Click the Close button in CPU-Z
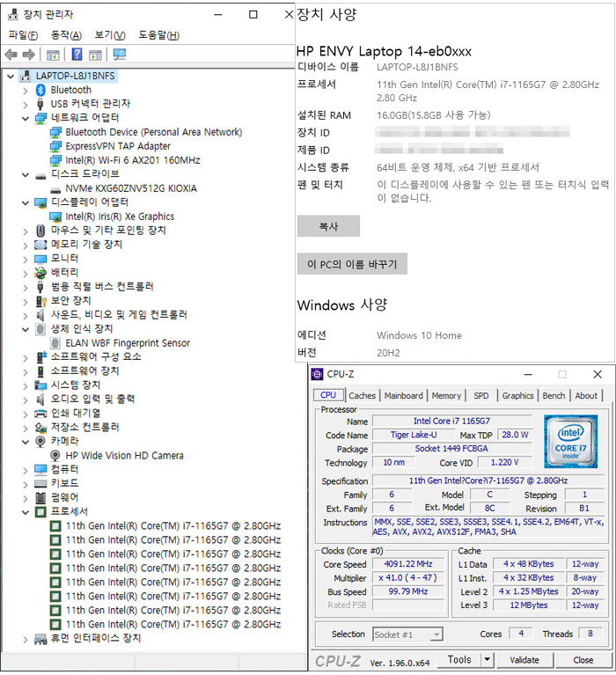 click(583, 660)
